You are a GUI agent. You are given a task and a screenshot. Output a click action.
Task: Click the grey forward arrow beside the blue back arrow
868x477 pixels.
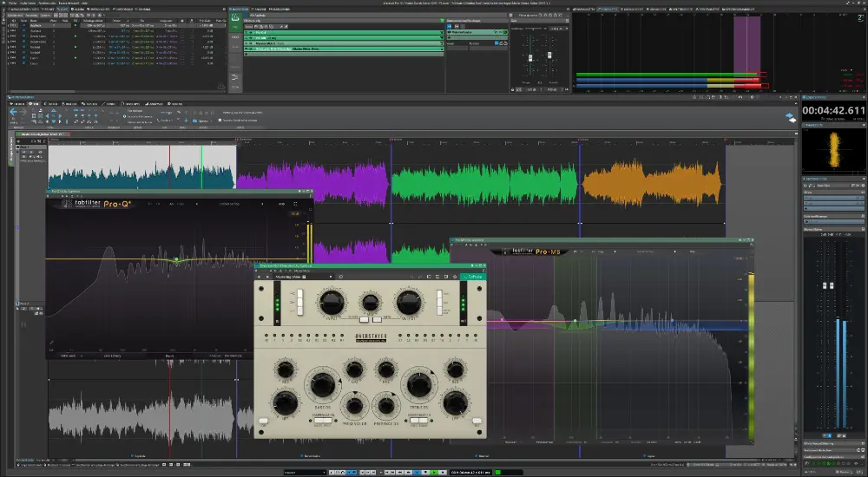23,112
